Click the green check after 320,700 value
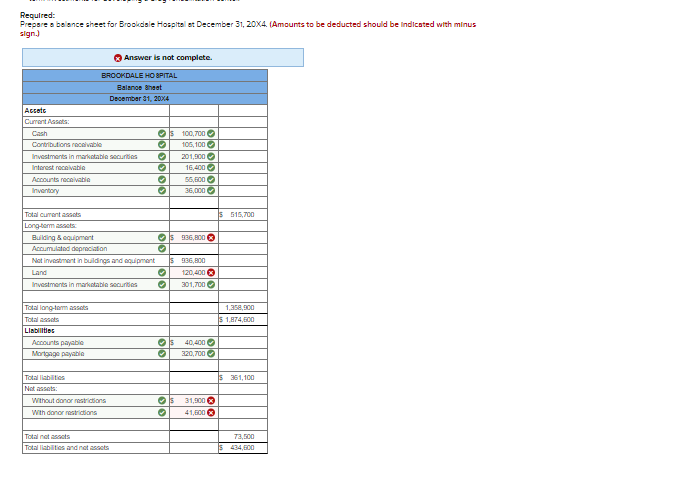This screenshot has height=487, width=692. tap(211, 353)
